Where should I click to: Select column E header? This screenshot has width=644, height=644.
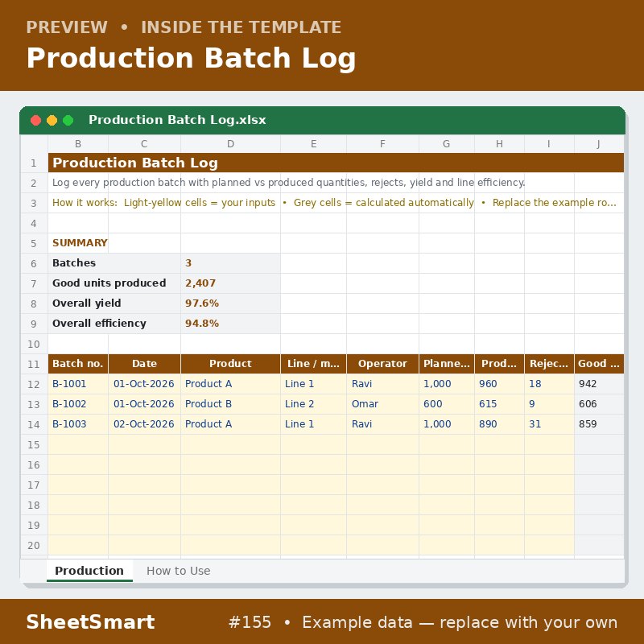(313, 144)
